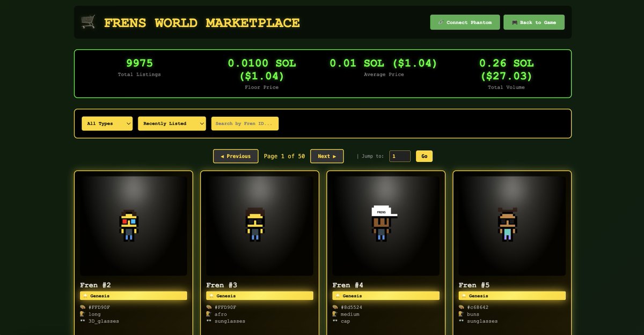Click the palette icon beside #8d5524
Image resolution: width=644 pixels, height=335 pixels.
tap(335, 307)
